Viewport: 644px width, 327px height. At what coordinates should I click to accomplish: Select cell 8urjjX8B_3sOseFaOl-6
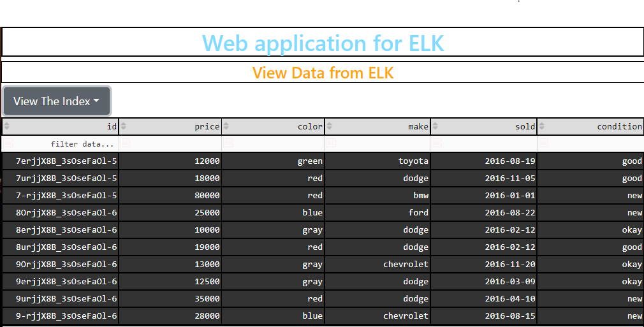pos(61,247)
